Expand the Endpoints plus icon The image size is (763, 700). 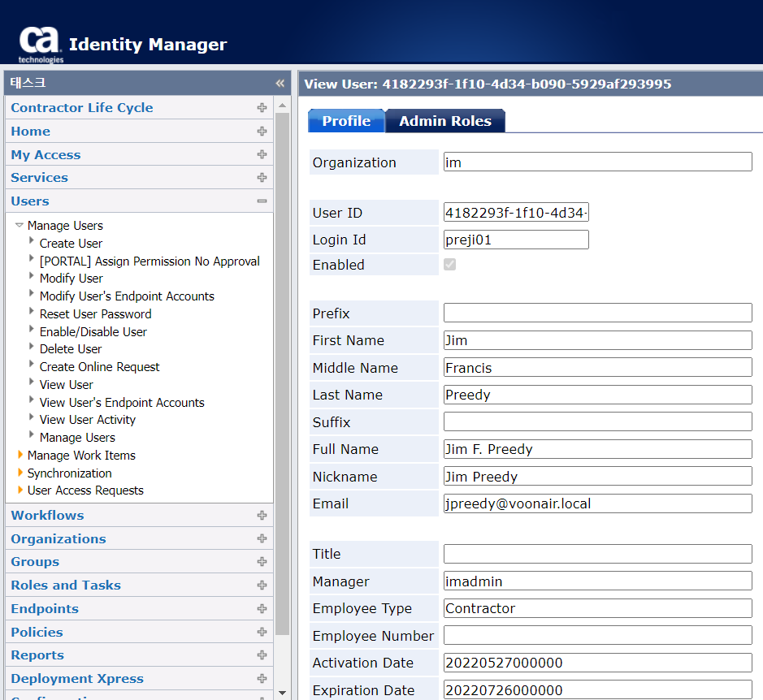[x=262, y=608]
